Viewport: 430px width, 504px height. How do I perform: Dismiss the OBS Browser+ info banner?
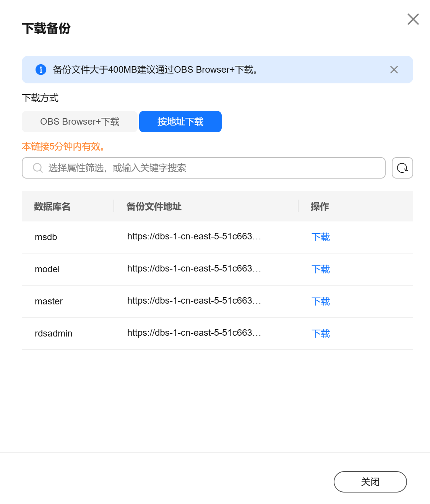click(x=394, y=70)
